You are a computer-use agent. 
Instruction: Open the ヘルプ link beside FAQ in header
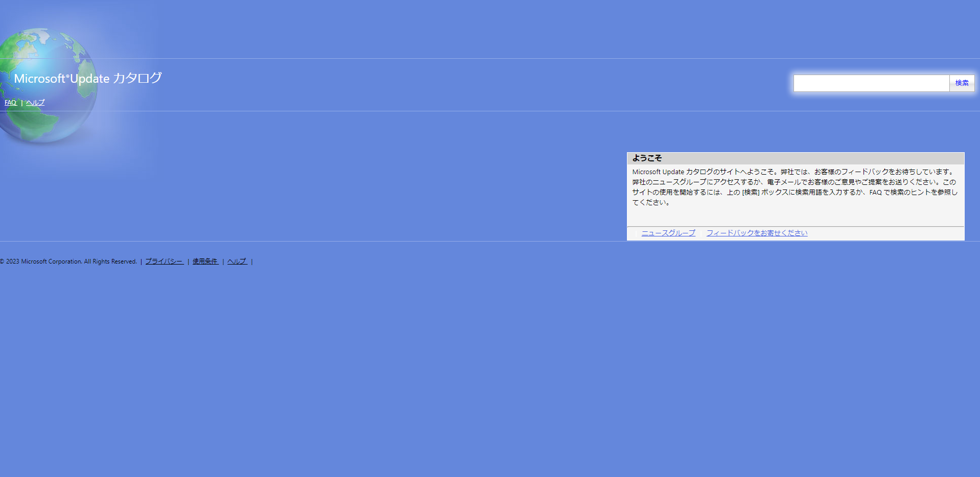pyautogui.click(x=35, y=103)
